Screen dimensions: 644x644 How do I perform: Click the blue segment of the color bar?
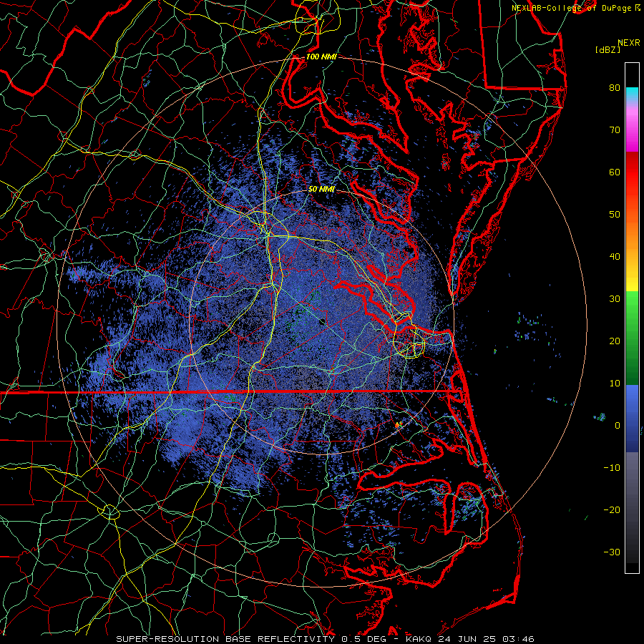[x=632, y=419]
